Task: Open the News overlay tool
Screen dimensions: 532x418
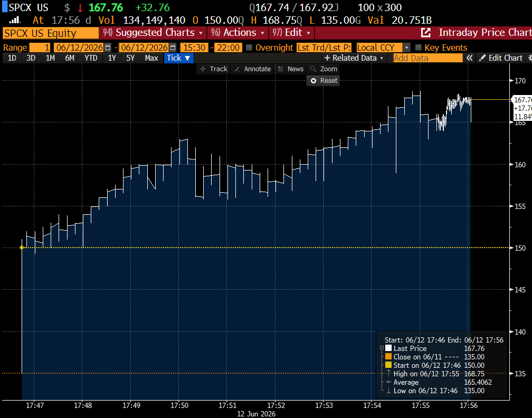Action: click(290, 69)
